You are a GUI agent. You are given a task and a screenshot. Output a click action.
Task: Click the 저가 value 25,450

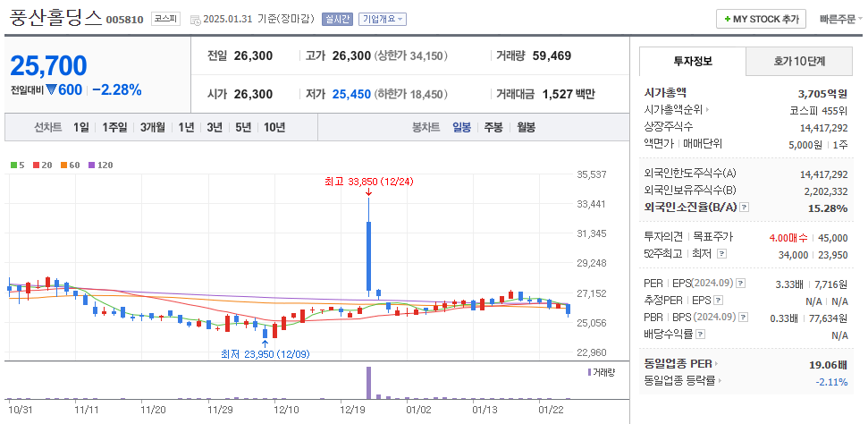point(351,94)
